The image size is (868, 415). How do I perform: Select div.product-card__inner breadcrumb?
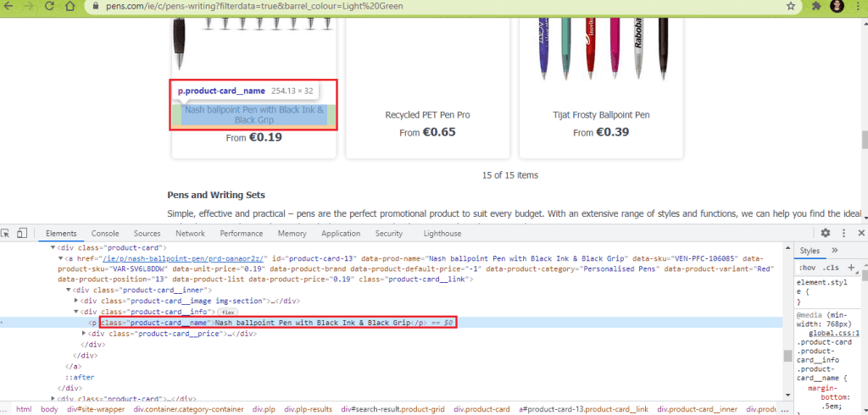point(698,409)
